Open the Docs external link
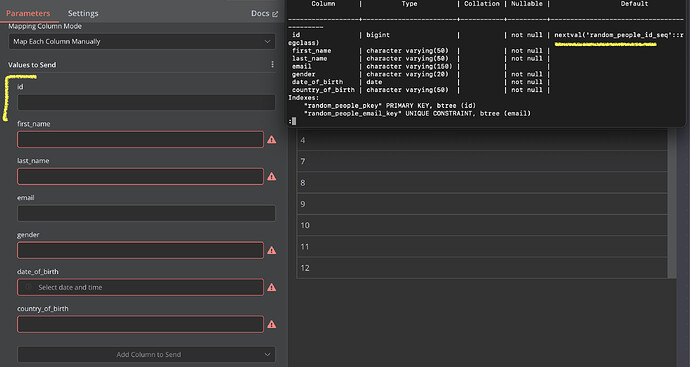Screen dimensions: 690x367 264,13
